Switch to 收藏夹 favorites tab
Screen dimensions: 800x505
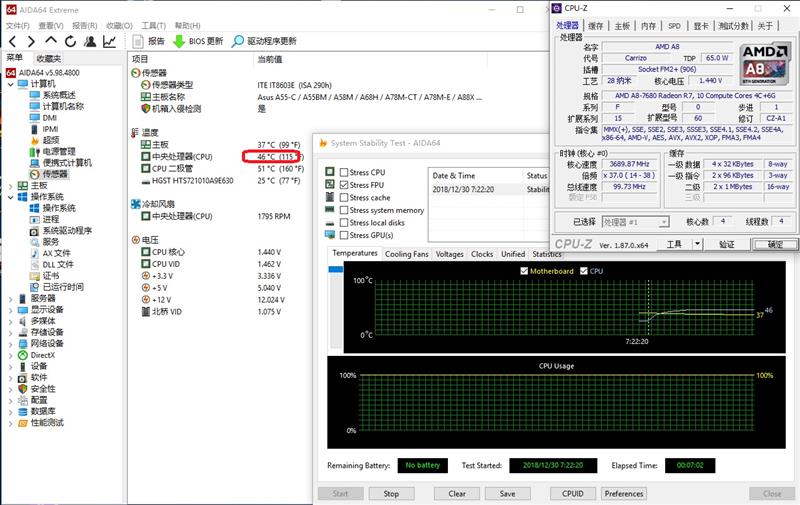(x=49, y=59)
